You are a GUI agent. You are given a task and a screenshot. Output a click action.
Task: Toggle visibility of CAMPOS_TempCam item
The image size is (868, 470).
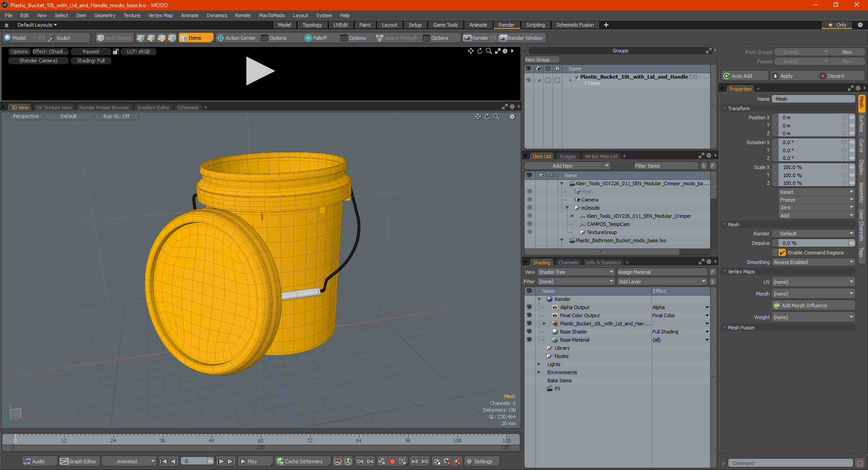(x=529, y=224)
